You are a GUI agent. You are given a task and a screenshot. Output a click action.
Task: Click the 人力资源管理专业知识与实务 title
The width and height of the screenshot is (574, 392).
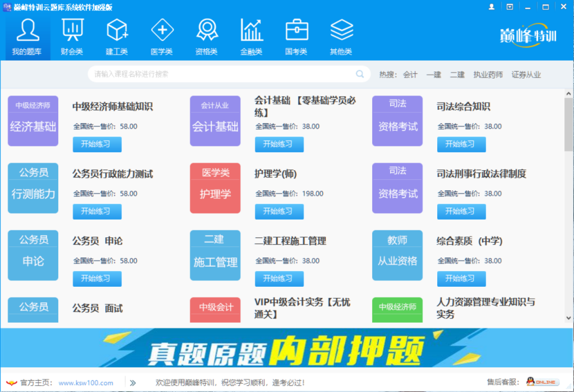click(x=486, y=308)
